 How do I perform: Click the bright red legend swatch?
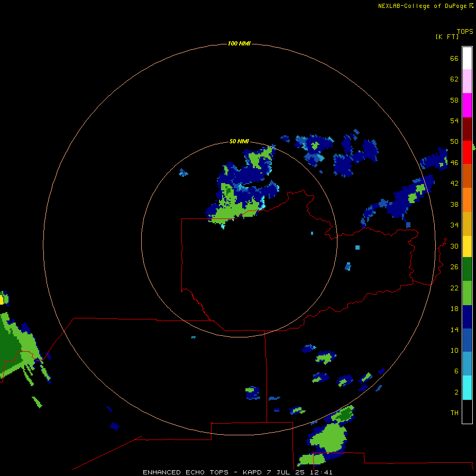tap(467, 152)
